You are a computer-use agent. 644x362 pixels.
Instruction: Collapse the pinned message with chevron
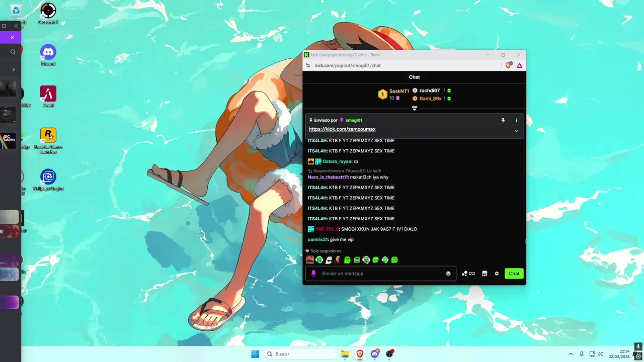tap(516, 131)
